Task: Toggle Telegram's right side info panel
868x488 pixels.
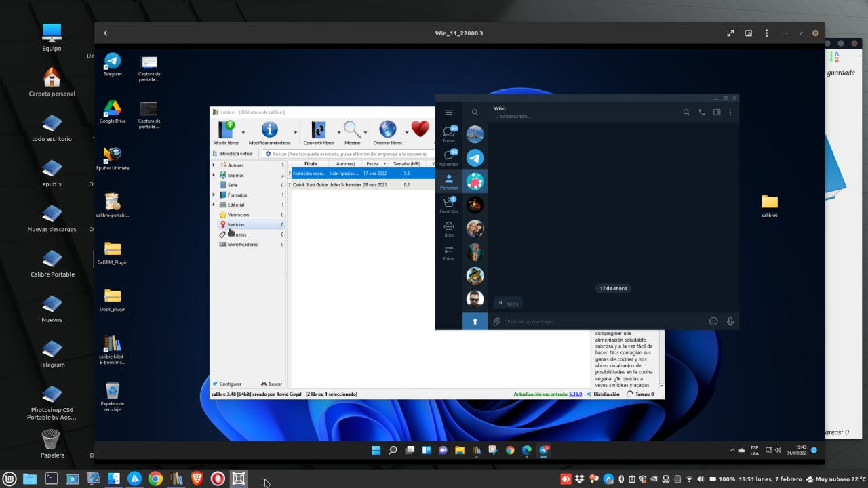Action: click(717, 113)
